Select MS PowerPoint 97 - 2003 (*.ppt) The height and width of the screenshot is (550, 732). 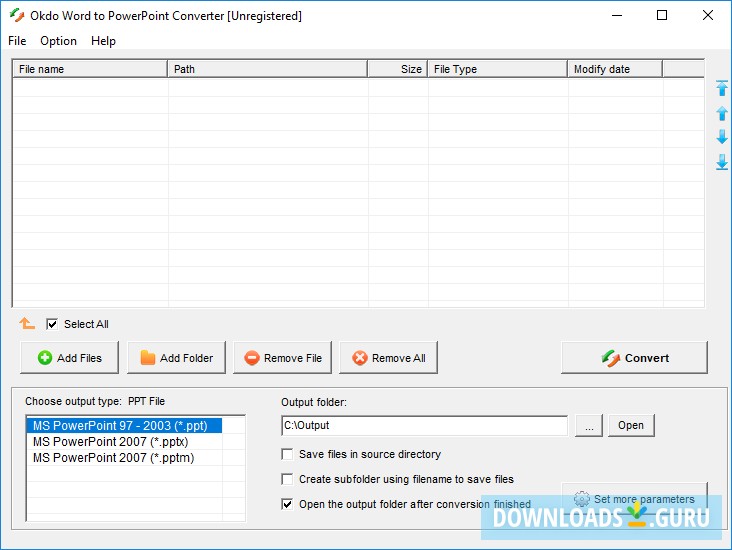click(124, 426)
